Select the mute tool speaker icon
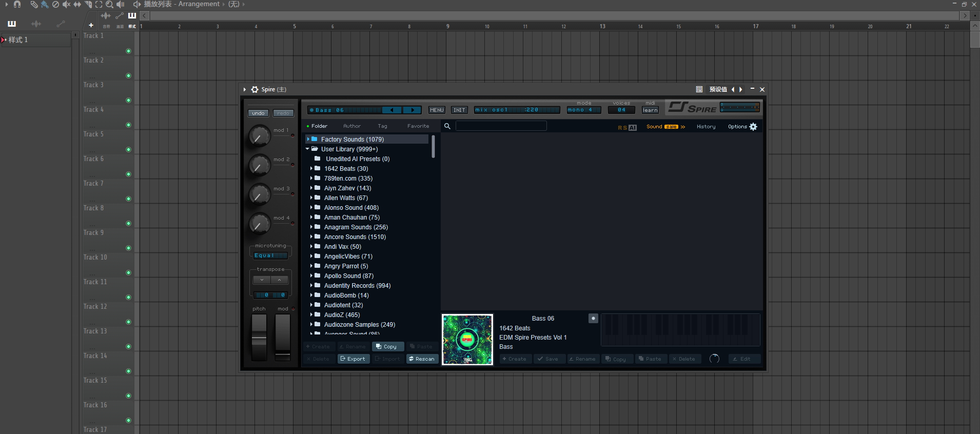 (x=66, y=4)
